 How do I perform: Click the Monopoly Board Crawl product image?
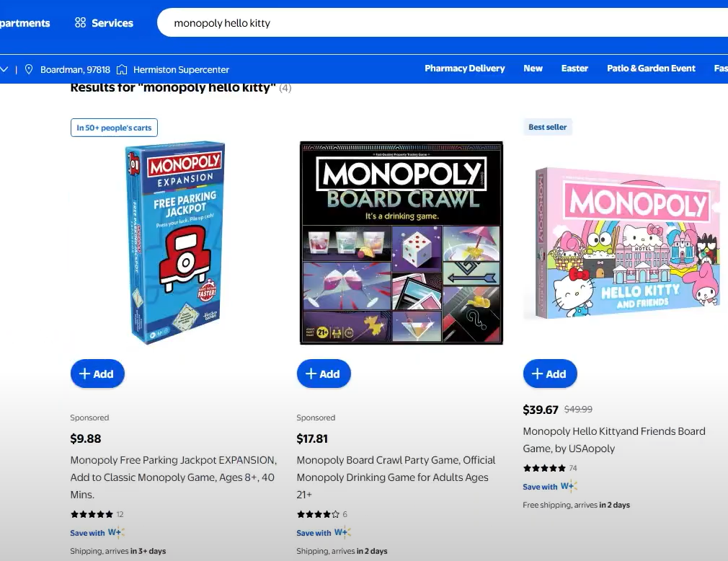(x=401, y=243)
